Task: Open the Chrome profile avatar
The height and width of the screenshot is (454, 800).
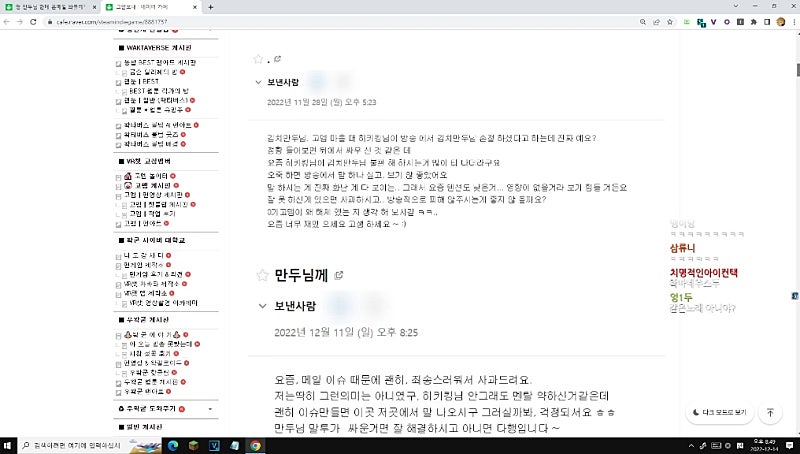Action: [x=781, y=22]
